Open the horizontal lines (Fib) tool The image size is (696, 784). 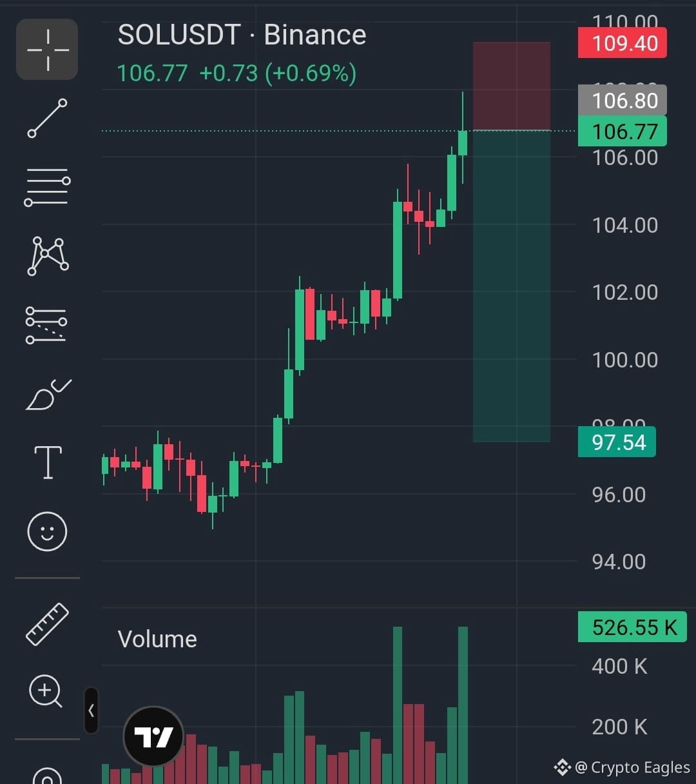[47, 187]
